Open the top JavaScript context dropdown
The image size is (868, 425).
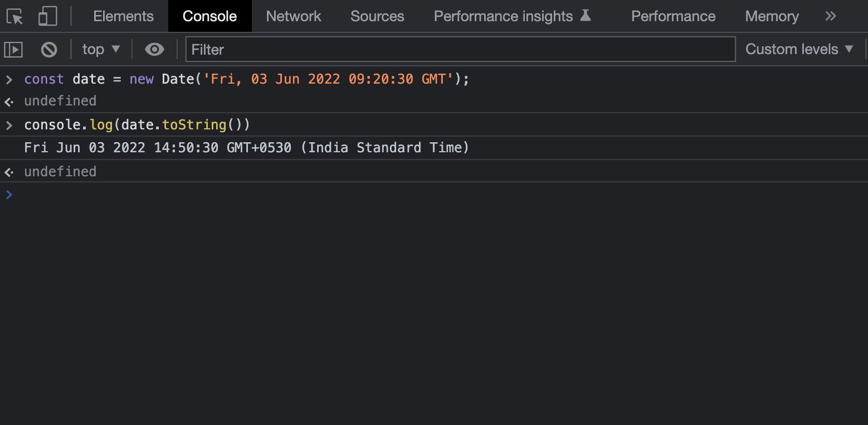[x=101, y=49]
